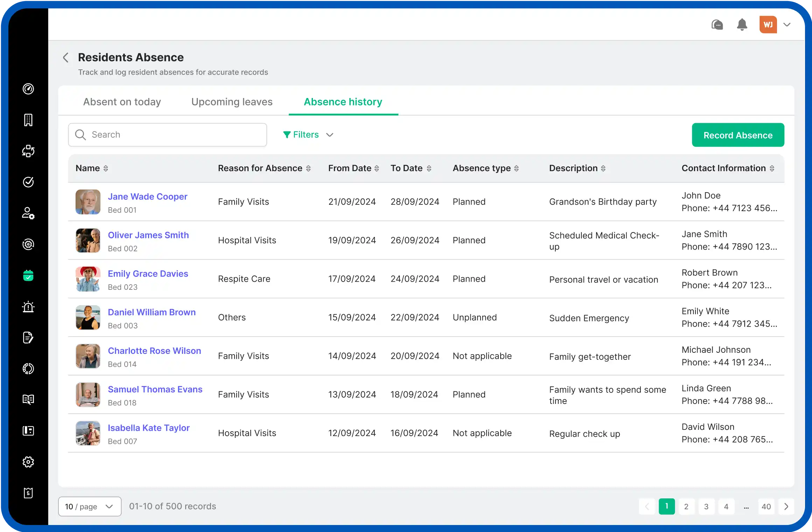The height and width of the screenshot is (532, 812).
Task: Click '01-10 of 500 records' text
Action: (x=173, y=506)
